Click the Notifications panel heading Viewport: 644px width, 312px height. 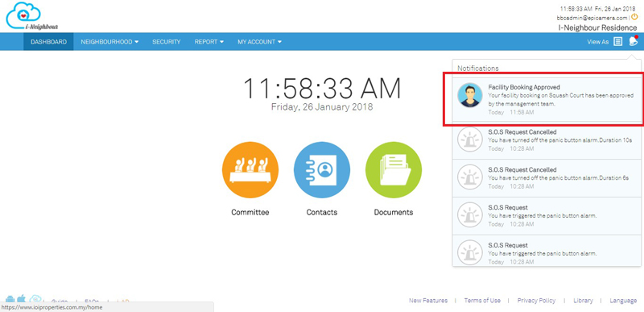(478, 69)
